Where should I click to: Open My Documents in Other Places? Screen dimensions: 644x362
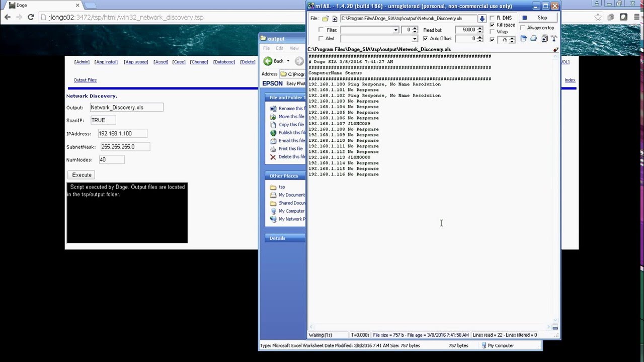point(287,195)
